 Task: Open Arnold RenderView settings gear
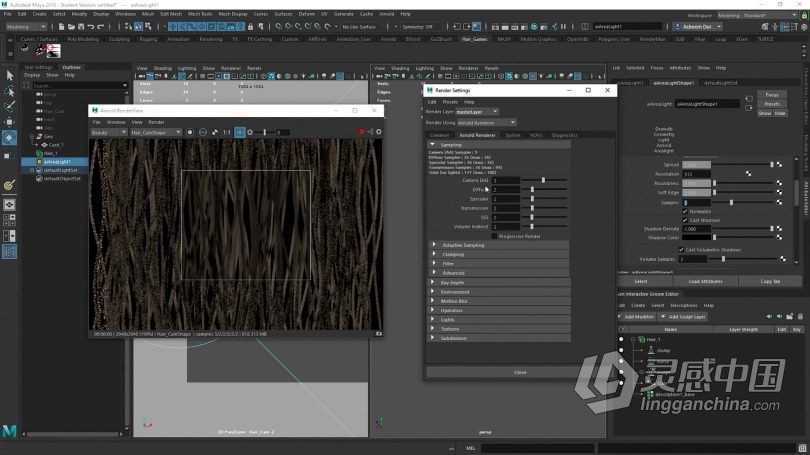click(379, 132)
